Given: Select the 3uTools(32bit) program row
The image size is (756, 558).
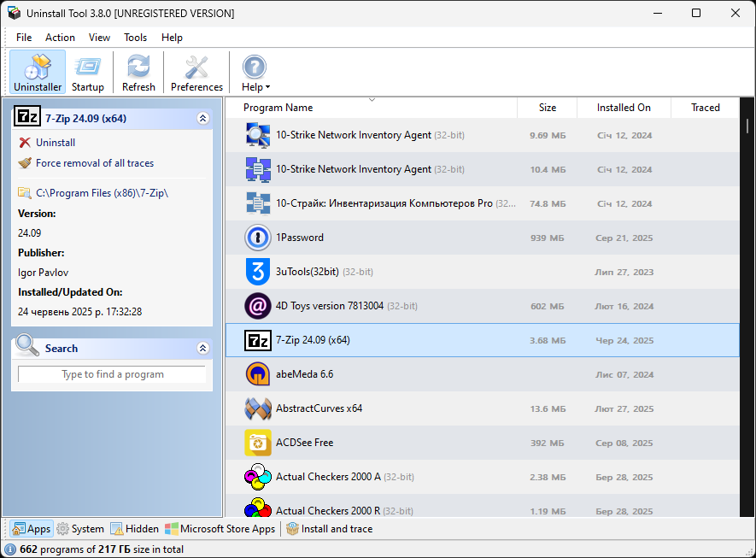Looking at the screenshot, I should pos(482,272).
